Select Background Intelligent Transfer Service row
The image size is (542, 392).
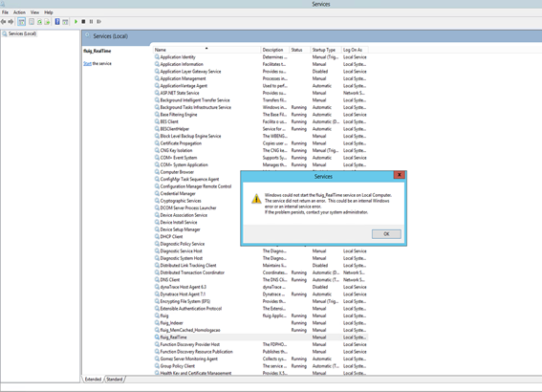[x=261, y=100]
